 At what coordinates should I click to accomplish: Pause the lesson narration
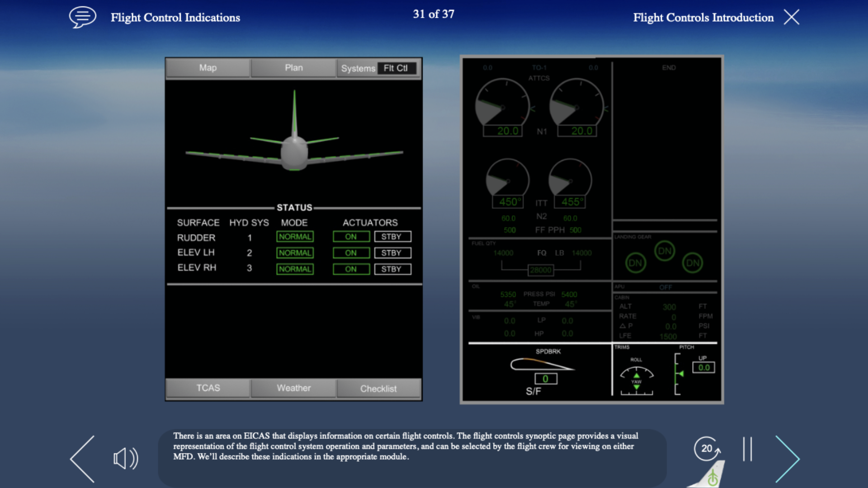click(747, 449)
